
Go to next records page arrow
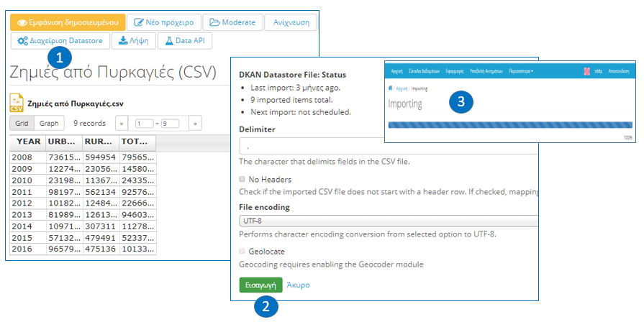click(x=194, y=124)
